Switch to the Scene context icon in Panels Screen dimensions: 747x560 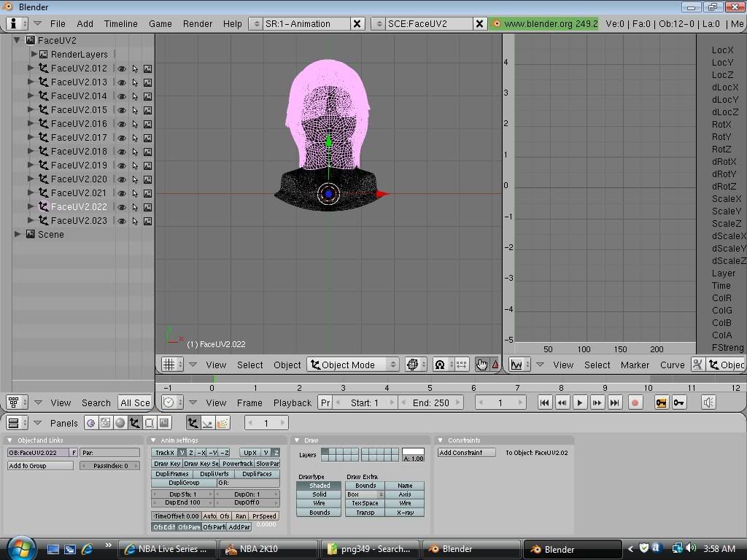pos(164,423)
